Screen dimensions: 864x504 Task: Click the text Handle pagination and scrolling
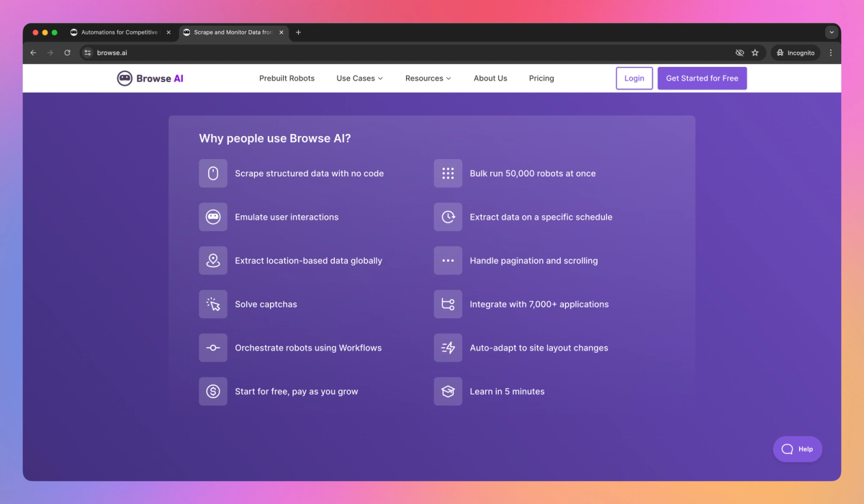(x=534, y=261)
